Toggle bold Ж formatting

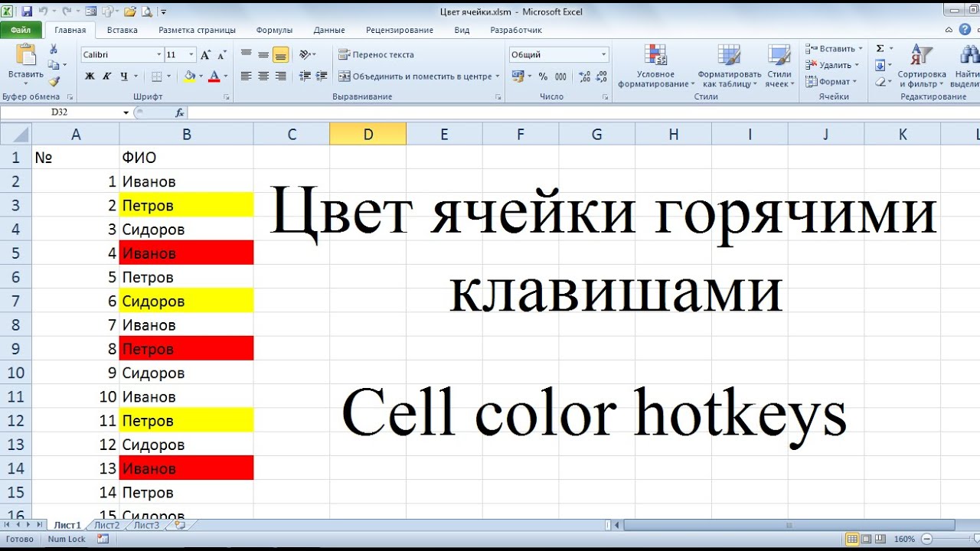[90, 76]
